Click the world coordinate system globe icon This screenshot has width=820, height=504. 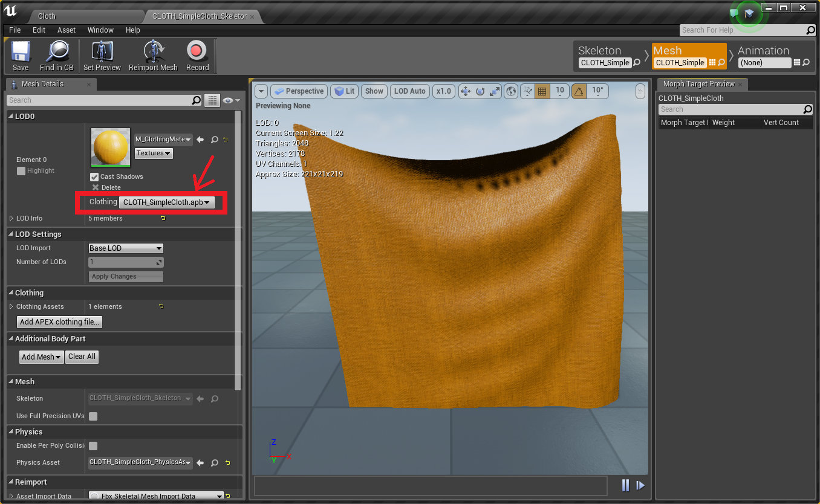click(x=511, y=91)
